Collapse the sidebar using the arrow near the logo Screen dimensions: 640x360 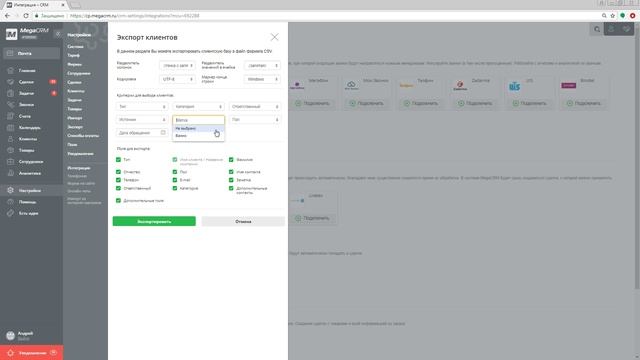tap(58, 34)
